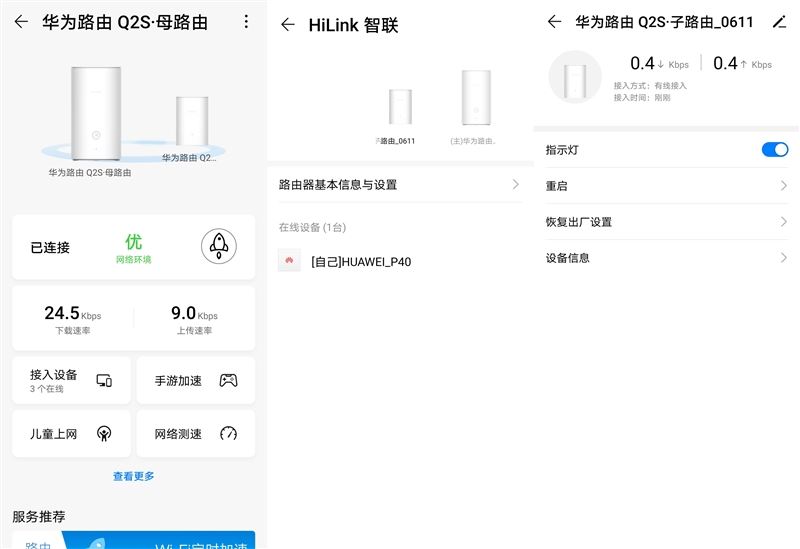Expand 路由器基本信息与设置 chevron
800x549 pixels.
(515, 185)
